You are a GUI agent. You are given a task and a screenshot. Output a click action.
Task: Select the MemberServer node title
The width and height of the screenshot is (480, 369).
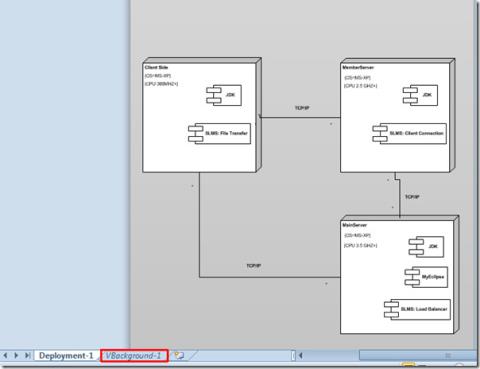tap(358, 67)
